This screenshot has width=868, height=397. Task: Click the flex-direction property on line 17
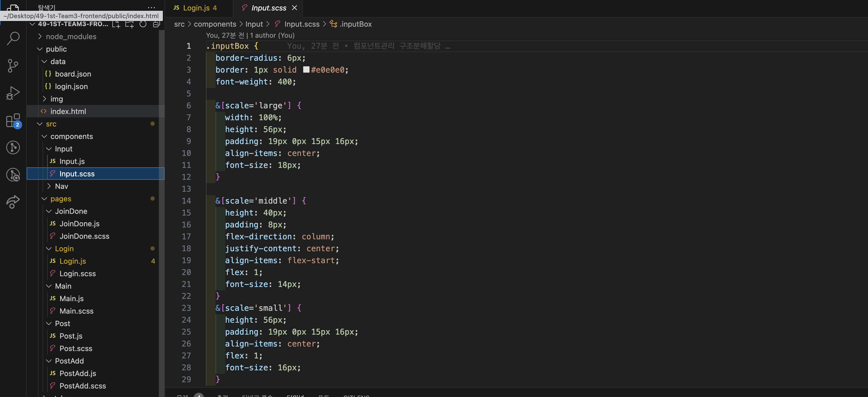click(x=258, y=236)
